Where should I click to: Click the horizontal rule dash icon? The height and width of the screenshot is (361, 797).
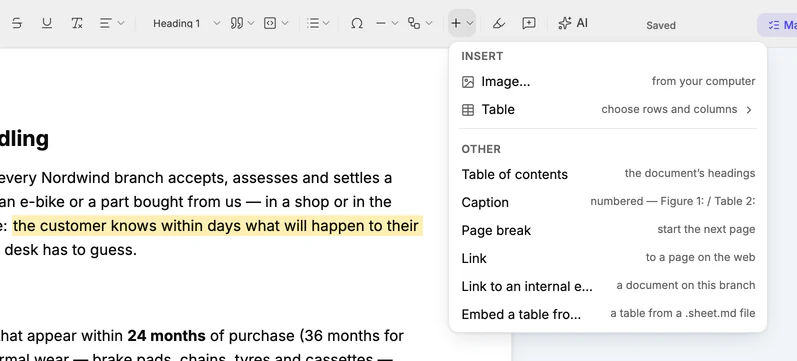tap(381, 23)
